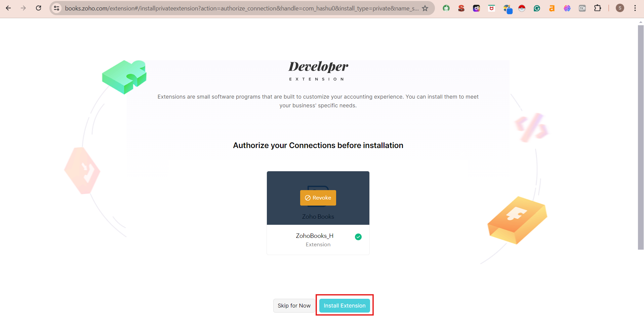644x323 pixels.
Task: Reload the current page
Action: tap(39, 8)
